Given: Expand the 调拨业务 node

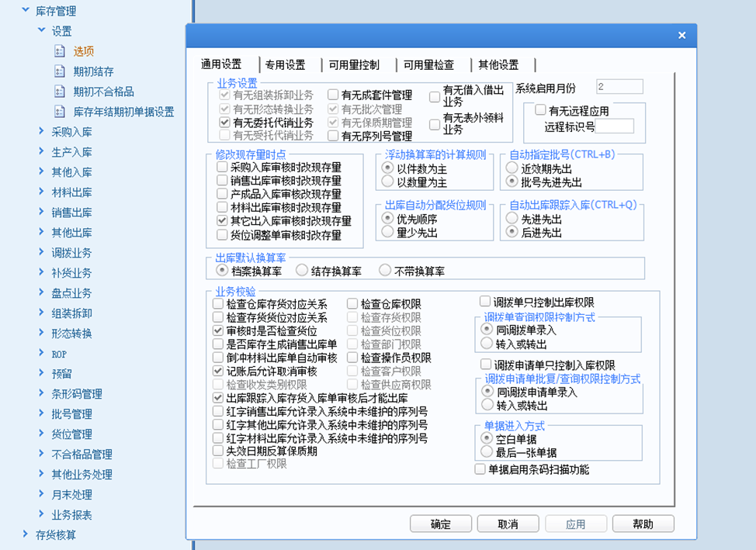Looking at the screenshot, I should point(41,251).
